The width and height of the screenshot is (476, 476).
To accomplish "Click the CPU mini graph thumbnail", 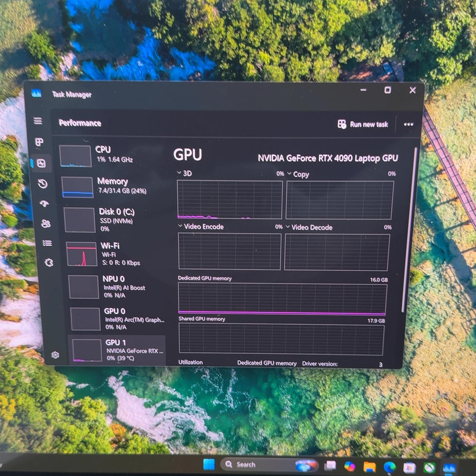I will 75,156.
